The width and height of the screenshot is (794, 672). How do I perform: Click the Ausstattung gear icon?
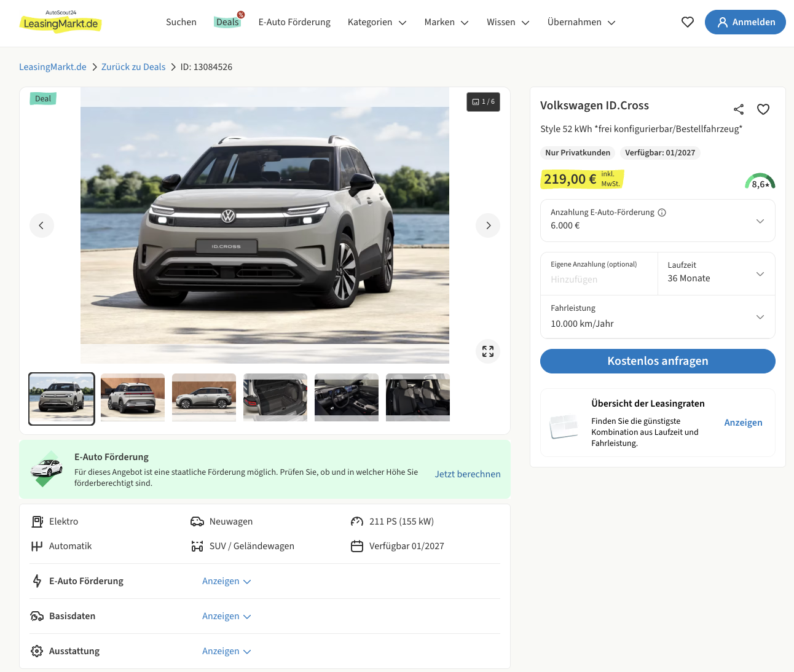(x=37, y=651)
